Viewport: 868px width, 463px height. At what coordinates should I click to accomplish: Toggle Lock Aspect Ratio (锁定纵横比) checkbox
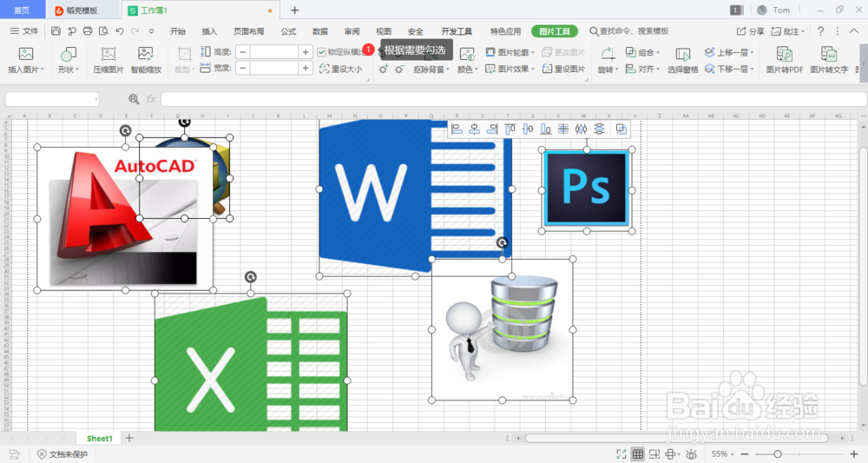pyautogui.click(x=322, y=52)
